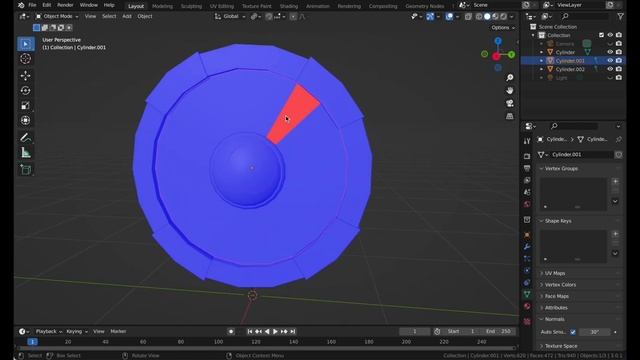
Task: Open the File menu
Action: tap(32, 5)
